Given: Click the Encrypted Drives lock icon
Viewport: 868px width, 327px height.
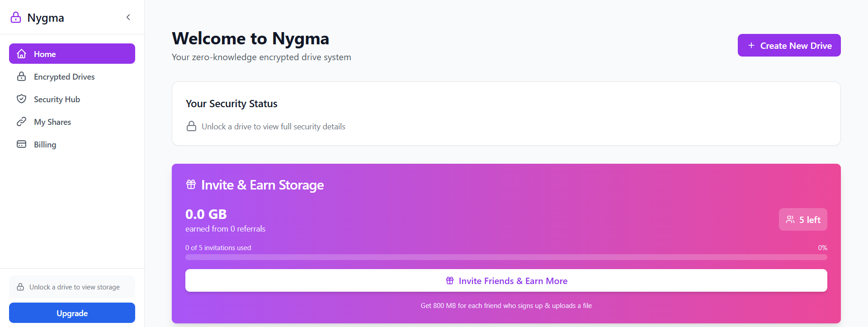Looking at the screenshot, I should pyautogui.click(x=21, y=76).
